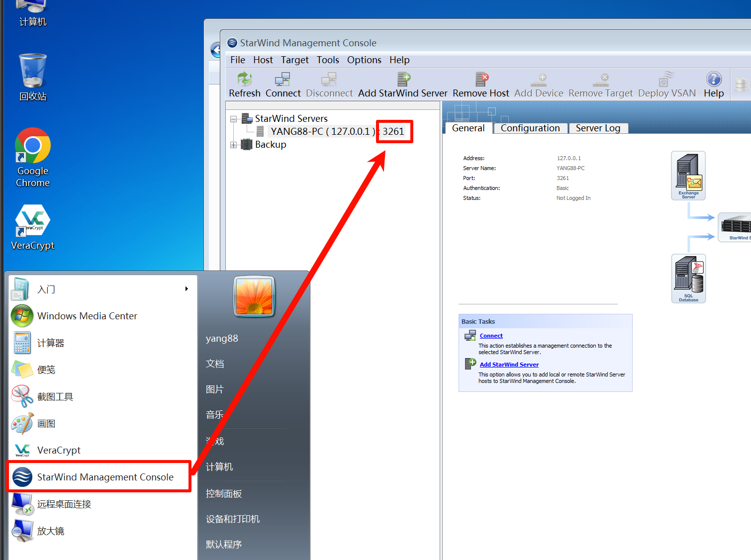Viewport: 751px width, 560px height.
Task: Click the SQL Database diagram icon
Action: pyautogui.click(x=688, y=279)
